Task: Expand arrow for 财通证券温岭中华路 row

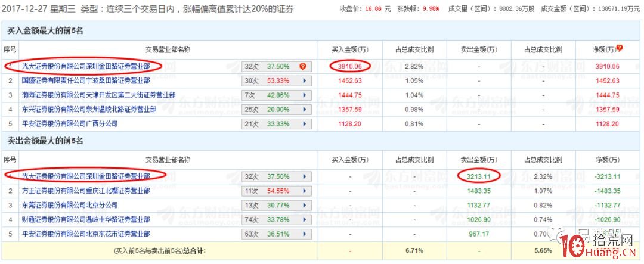Action: pos(304,220)
